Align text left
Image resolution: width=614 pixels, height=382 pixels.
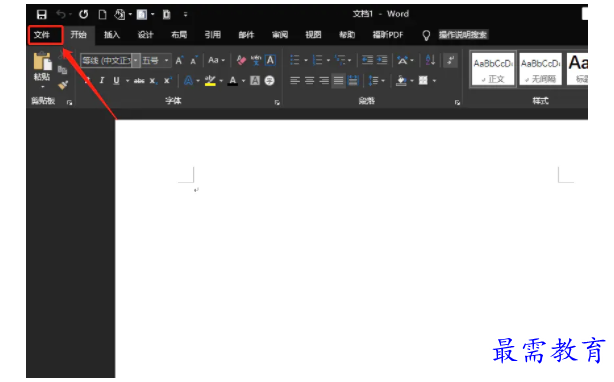pos(295,81)
